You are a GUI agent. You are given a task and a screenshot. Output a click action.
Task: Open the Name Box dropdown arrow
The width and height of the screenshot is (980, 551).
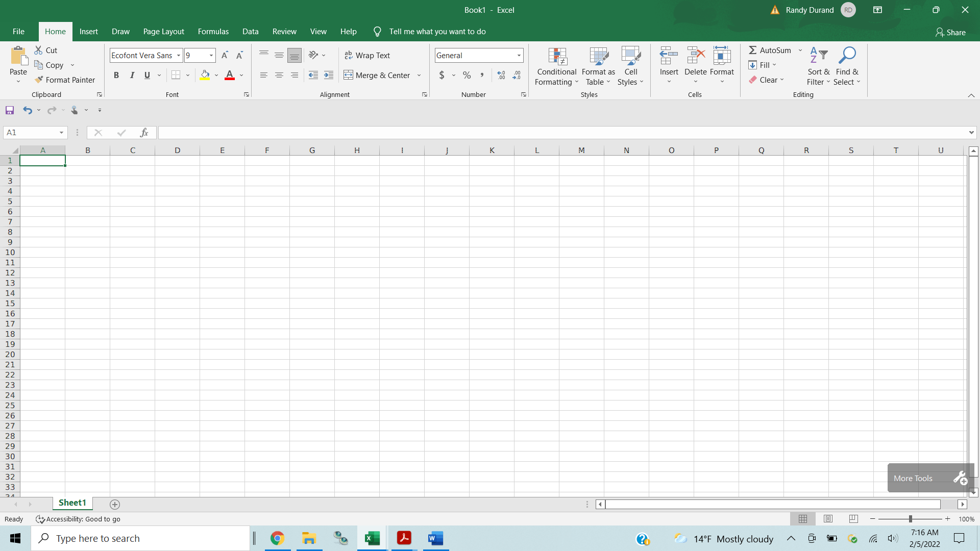[x=61, y=133]
